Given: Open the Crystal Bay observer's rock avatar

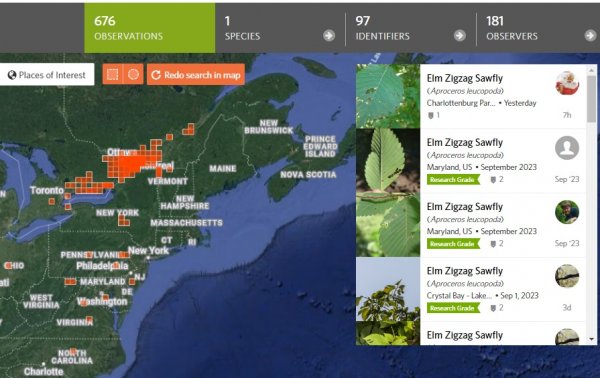Looking at the screenshot, I should point(567,276).
